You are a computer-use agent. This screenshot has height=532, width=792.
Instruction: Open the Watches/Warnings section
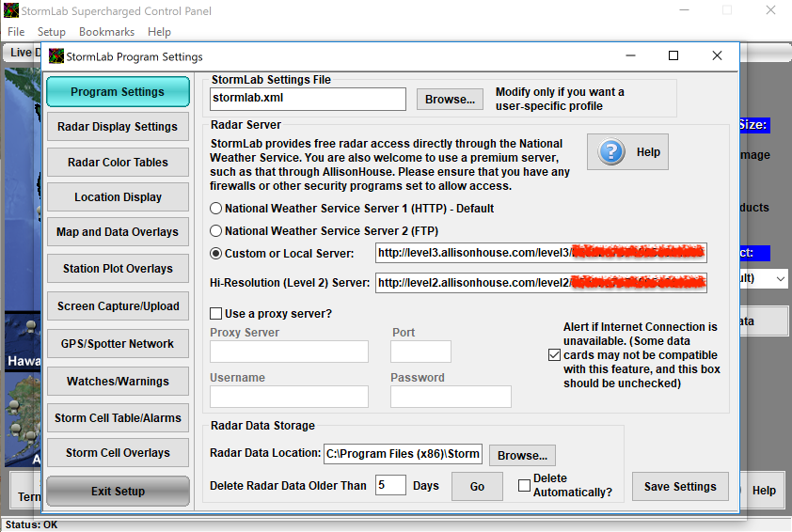point(119,381)
